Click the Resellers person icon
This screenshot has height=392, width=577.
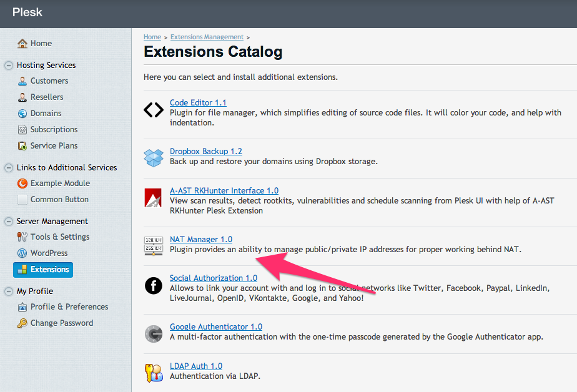pos(22,97)
